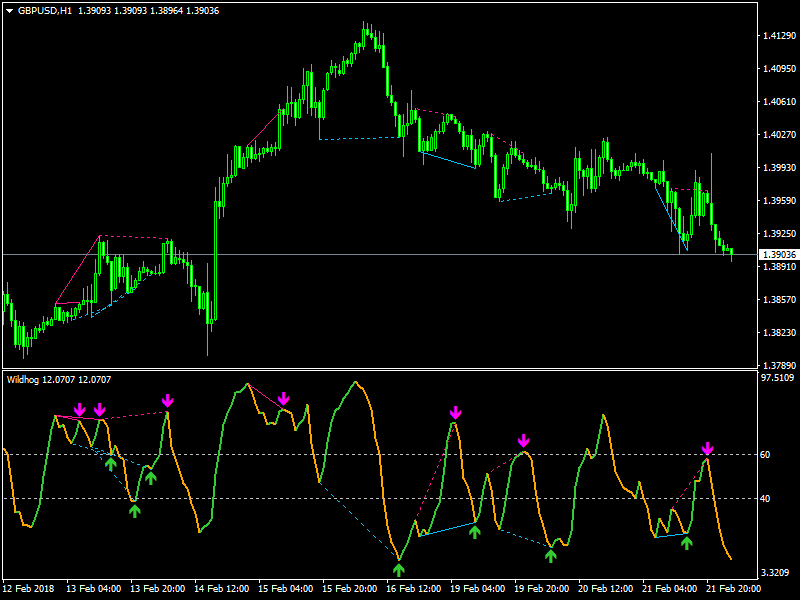Click green up arrow near 19 Feb 20:00
This screenshot has width=800, height=600.
point(550,555)
